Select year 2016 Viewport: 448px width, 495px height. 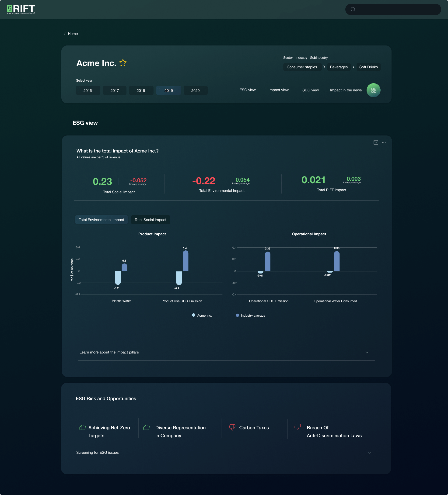(88, 90)
